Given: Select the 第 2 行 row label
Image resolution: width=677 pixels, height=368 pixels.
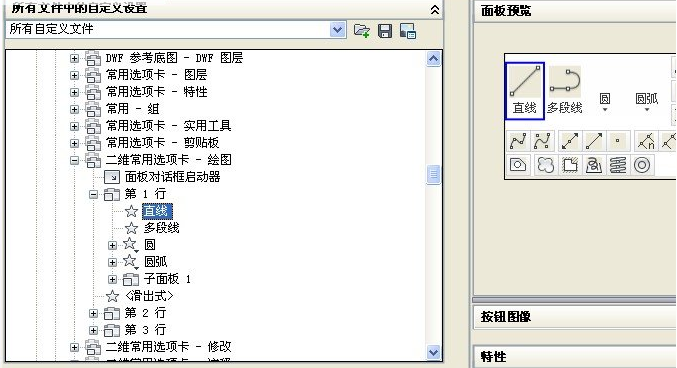Looking at the screenshot, I should pos(146,313).
